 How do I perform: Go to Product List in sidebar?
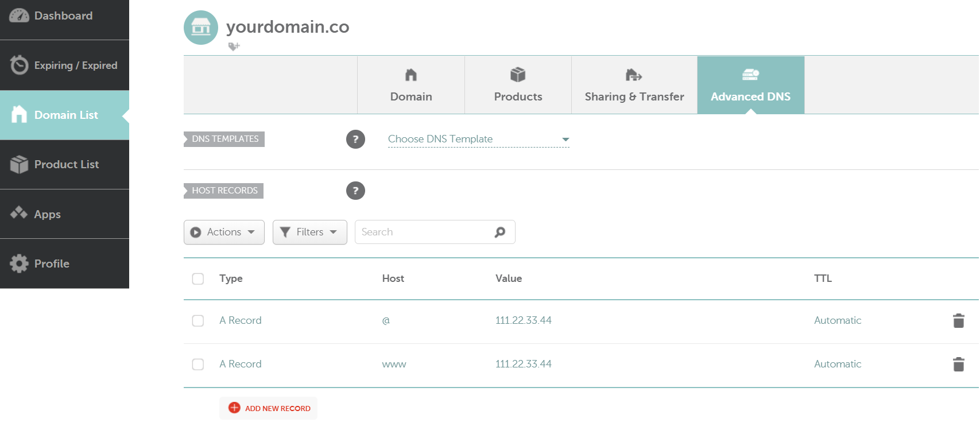pyautogui.click(x=64, y=164)
